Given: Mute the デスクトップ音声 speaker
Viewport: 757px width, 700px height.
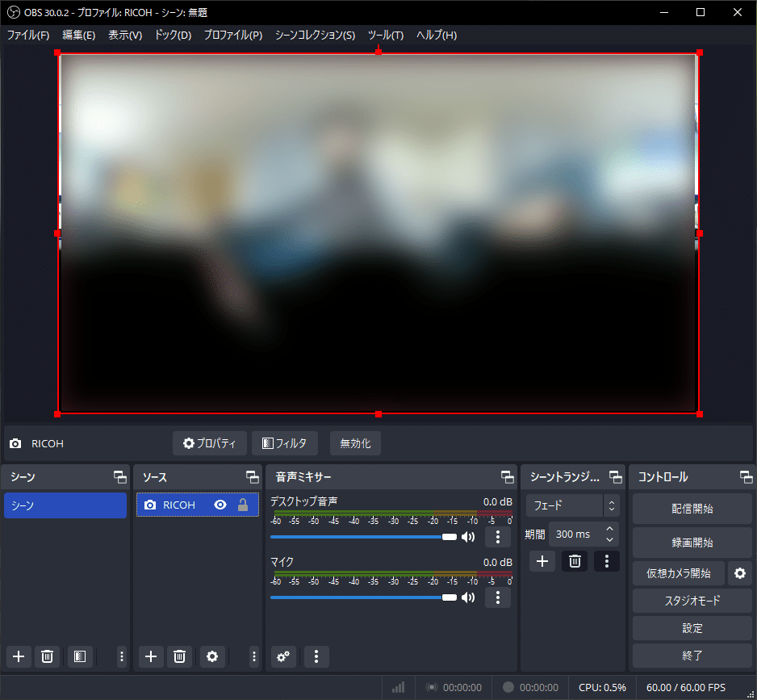Looking at the screenshot, I should (468, 537).
